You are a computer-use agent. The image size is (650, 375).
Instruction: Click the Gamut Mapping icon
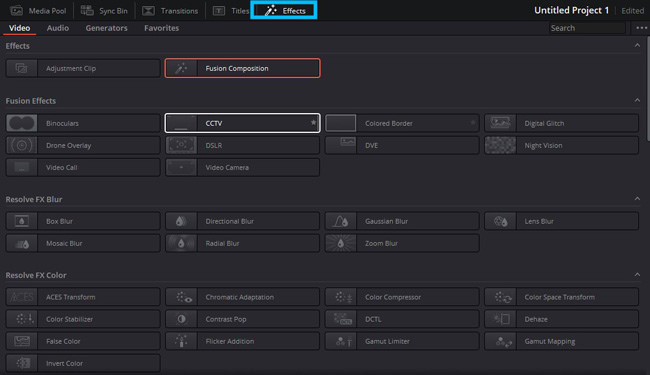tap(500, 341)
